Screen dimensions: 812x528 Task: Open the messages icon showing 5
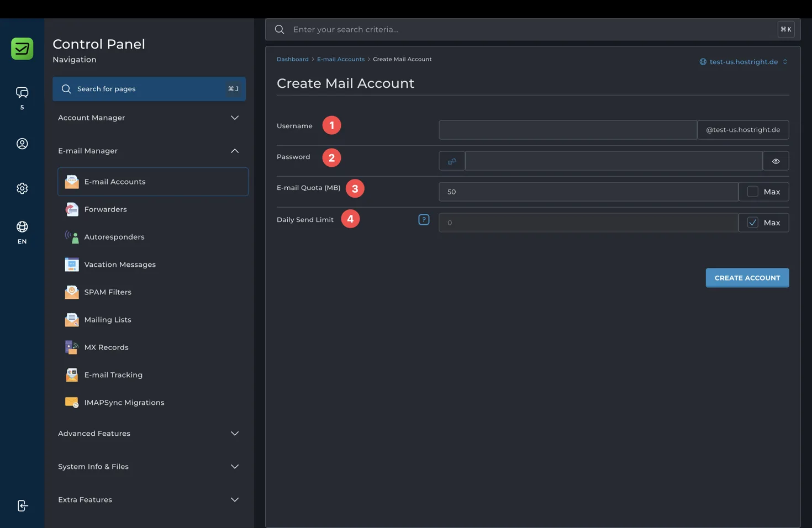click(x=22, y=92)
